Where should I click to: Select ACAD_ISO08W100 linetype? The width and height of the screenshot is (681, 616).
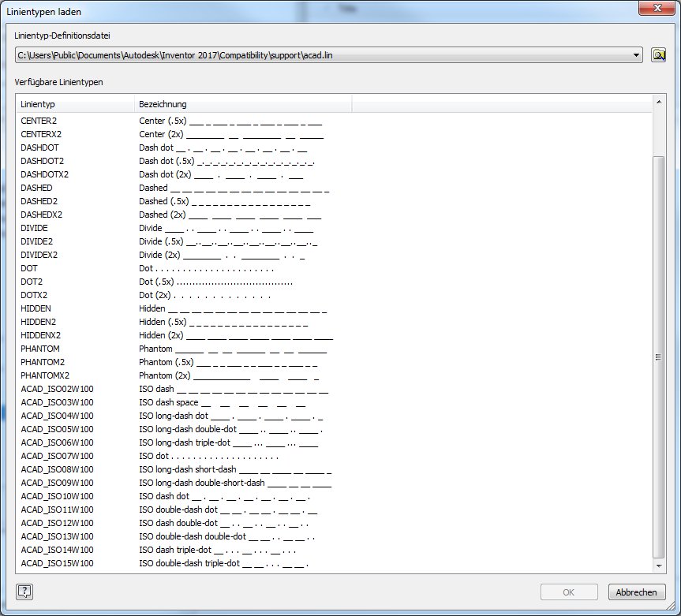pos(57,470)
